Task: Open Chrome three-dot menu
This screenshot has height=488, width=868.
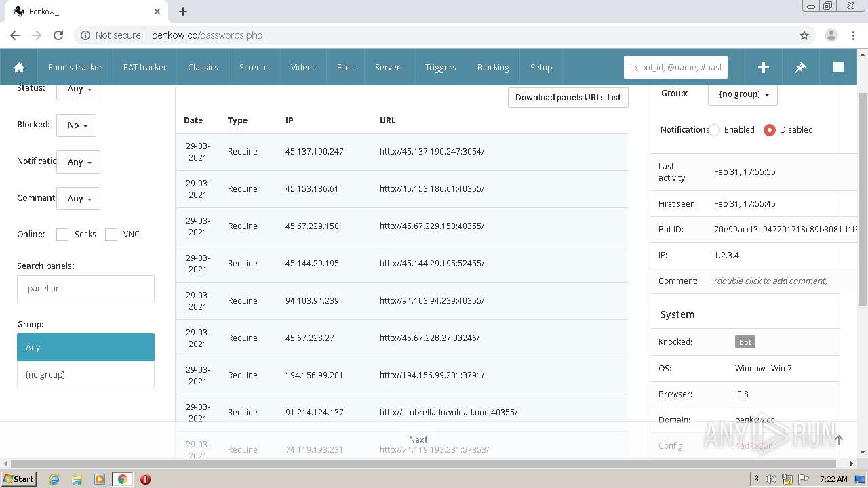Action: (x=852, y=35)
